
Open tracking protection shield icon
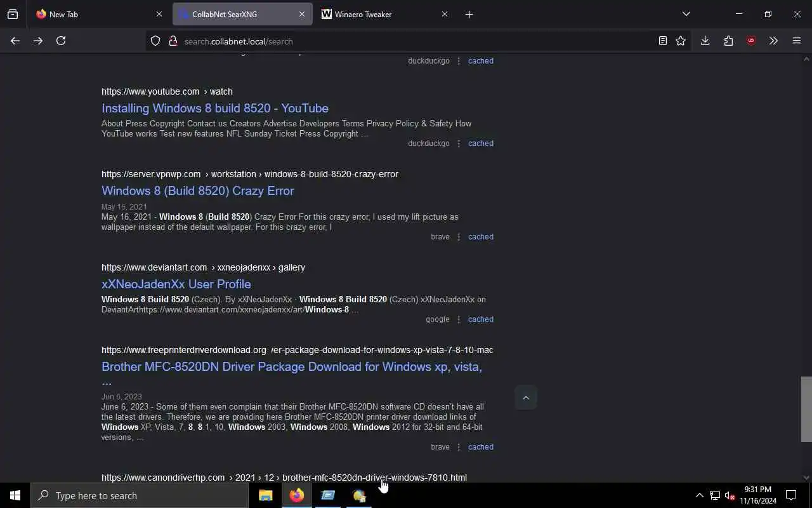click(x=155, y=41)
